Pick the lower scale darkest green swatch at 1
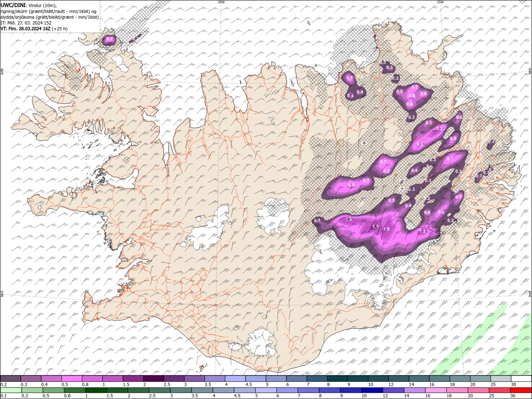This screenshot has height=399, width=532. click(x=96, y=390)
